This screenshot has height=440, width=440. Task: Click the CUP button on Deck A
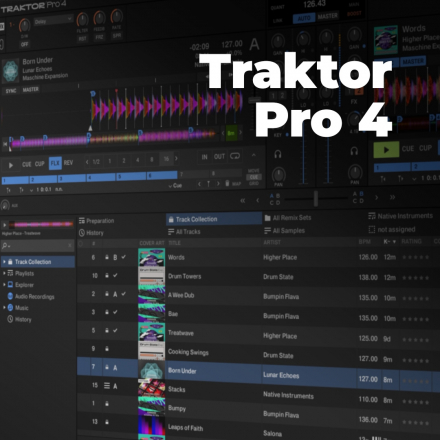pos(40,164)
